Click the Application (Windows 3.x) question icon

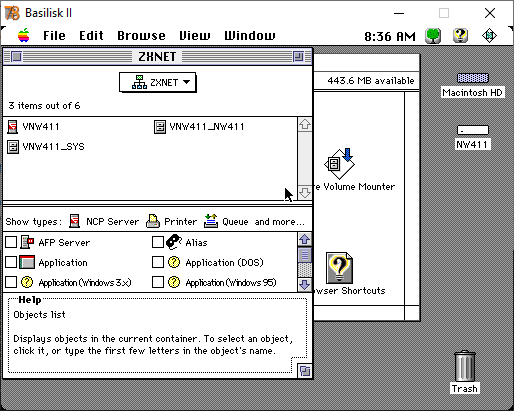[27, 282]
